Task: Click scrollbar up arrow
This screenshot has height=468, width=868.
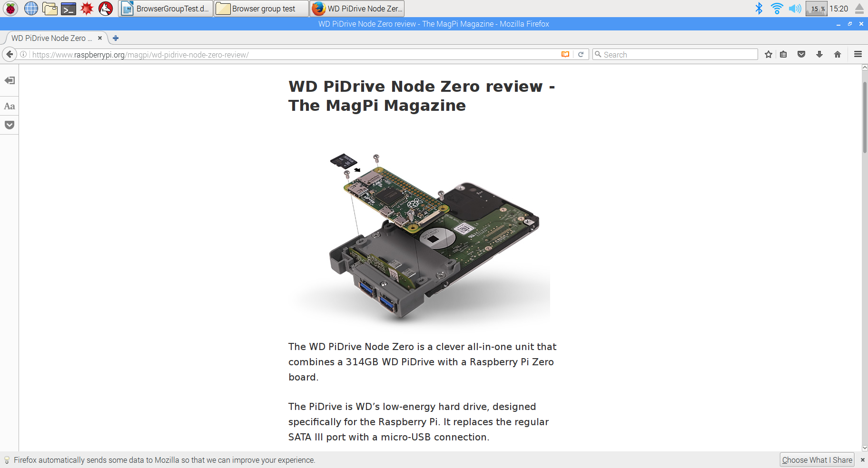Action: [865, 68]
